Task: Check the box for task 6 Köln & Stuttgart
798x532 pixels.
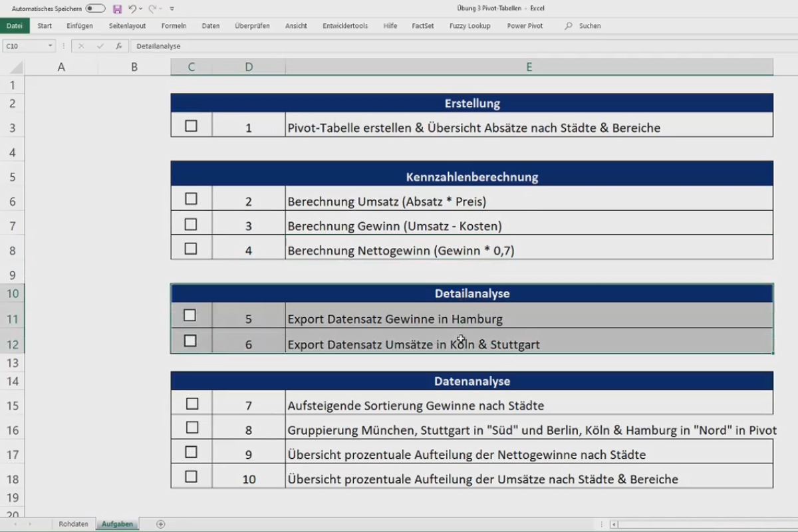Action: [190, 340]
